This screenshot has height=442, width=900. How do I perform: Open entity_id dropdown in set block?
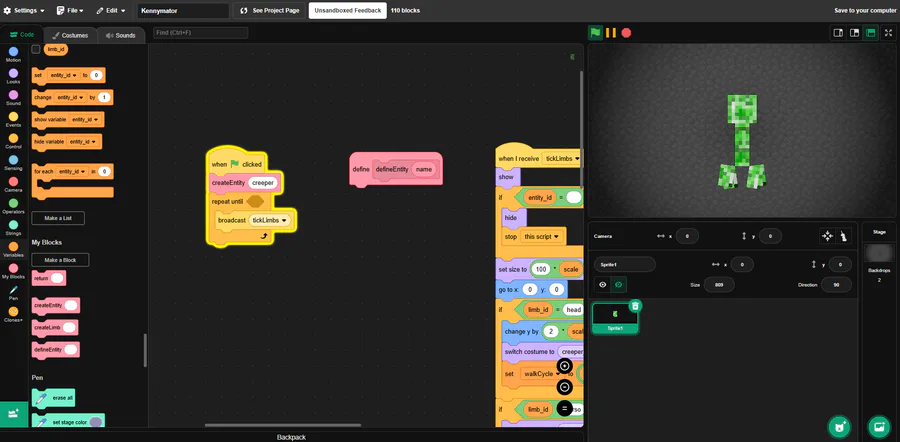63,75
